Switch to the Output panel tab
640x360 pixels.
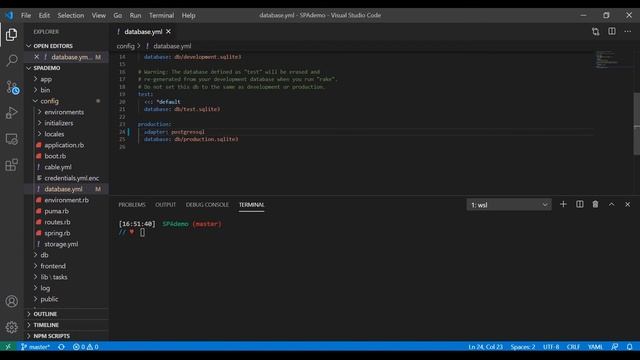point(165,204)
